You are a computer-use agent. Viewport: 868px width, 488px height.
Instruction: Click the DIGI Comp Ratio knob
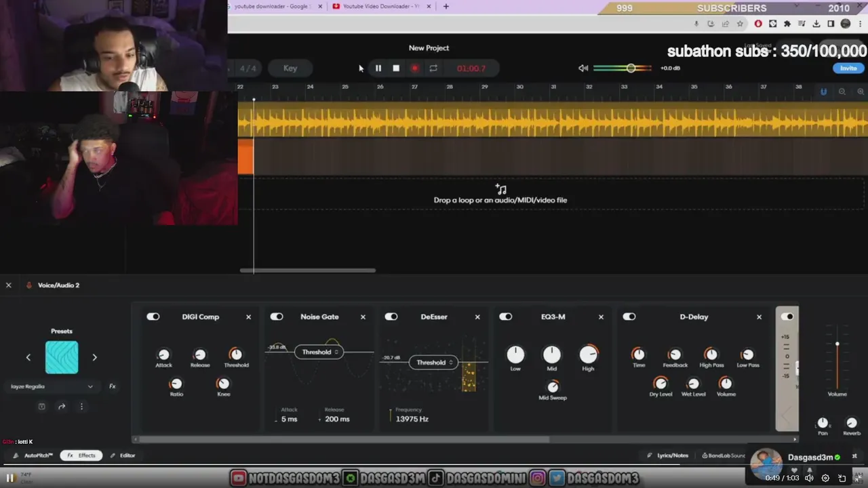176,384
